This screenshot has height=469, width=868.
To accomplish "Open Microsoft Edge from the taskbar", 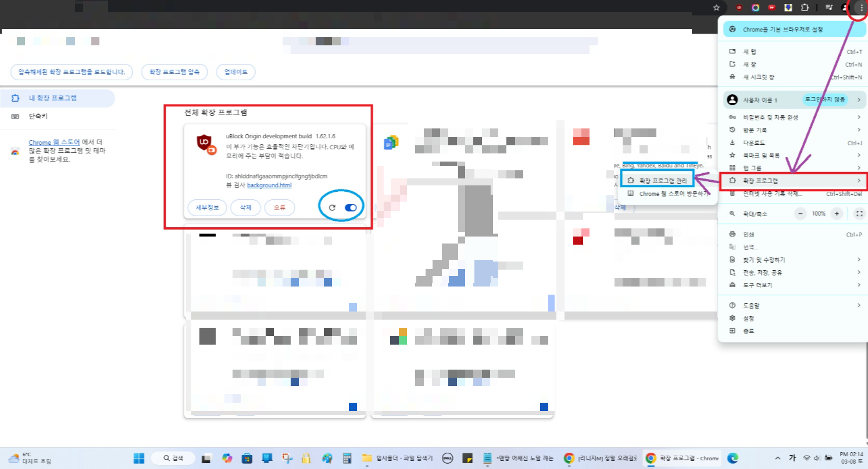I will 733,458.
